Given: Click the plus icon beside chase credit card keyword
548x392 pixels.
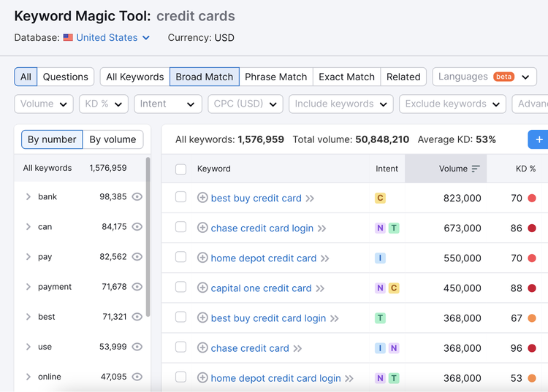Looking at the screenshot, I should (x=202, y=347).
